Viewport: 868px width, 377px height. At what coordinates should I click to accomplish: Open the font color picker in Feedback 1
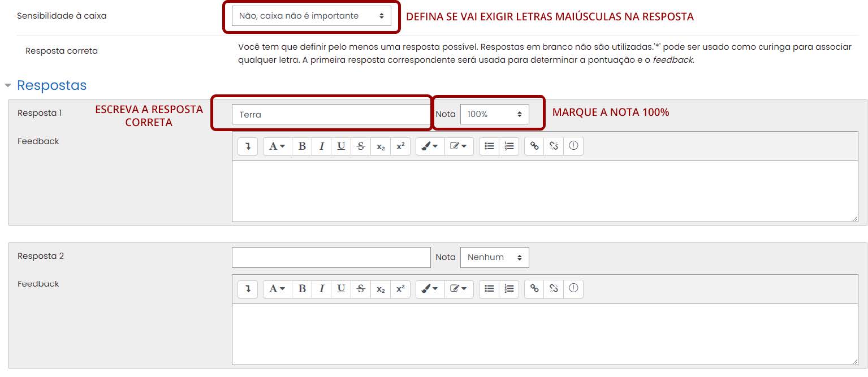pos(430,146)
